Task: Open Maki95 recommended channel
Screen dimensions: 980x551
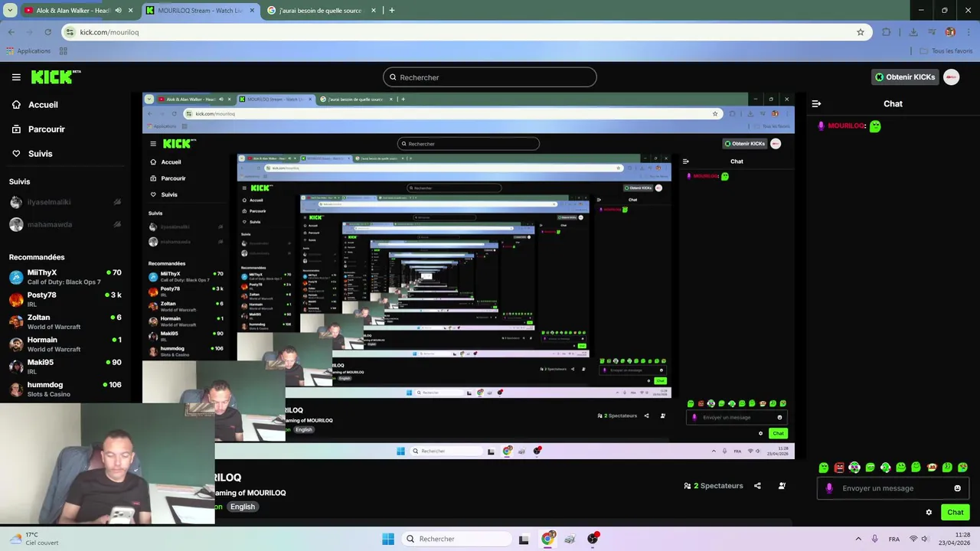Action: click(65, 367)
